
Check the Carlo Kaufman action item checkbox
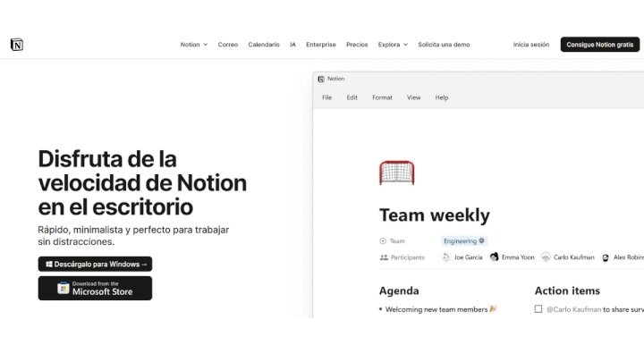(x=538, y=309)
